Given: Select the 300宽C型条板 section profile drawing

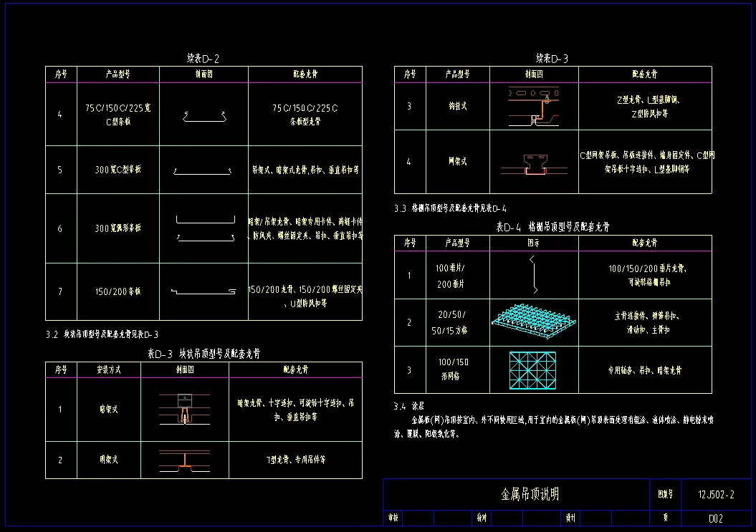Looking at the screenshot, I should click(x=204, y=171).
